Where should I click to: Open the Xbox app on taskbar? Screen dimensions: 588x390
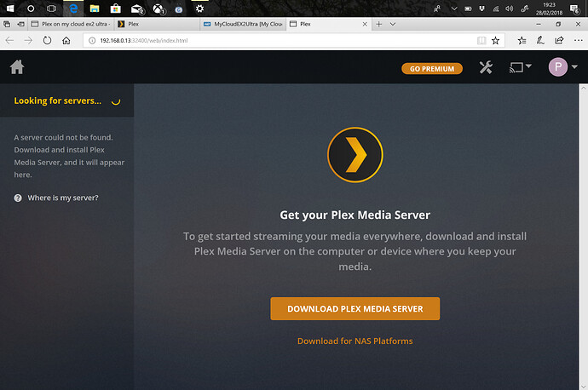tap(159, 9)
